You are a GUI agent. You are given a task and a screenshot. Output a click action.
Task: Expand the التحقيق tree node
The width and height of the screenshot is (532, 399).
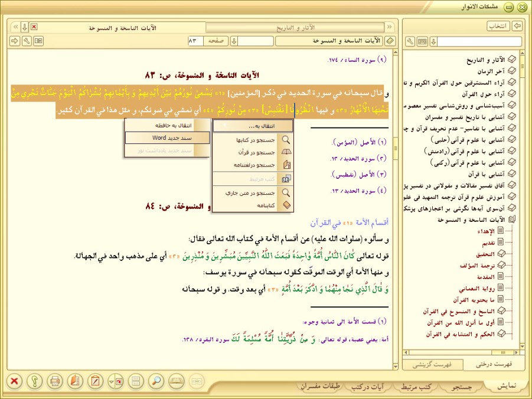501,254
